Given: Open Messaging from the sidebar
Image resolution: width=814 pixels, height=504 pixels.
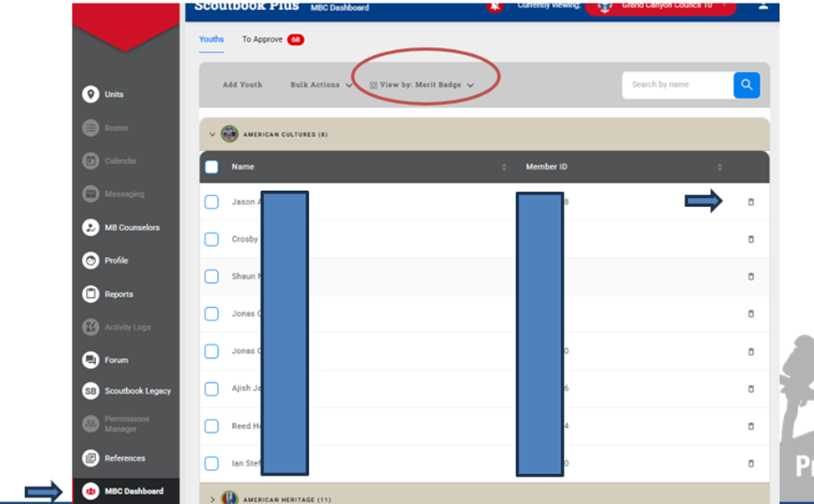Looking at the screenshot, I should pos(114,194).
